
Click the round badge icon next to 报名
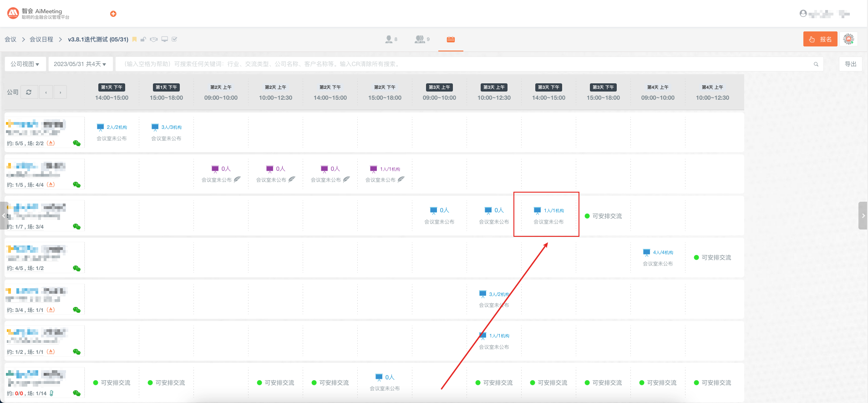click(848, 39)
